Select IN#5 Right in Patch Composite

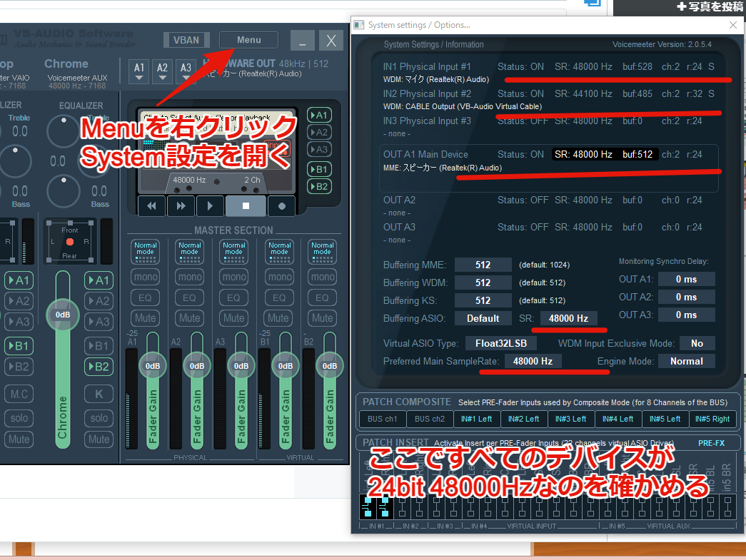click(x=712, y=419)
